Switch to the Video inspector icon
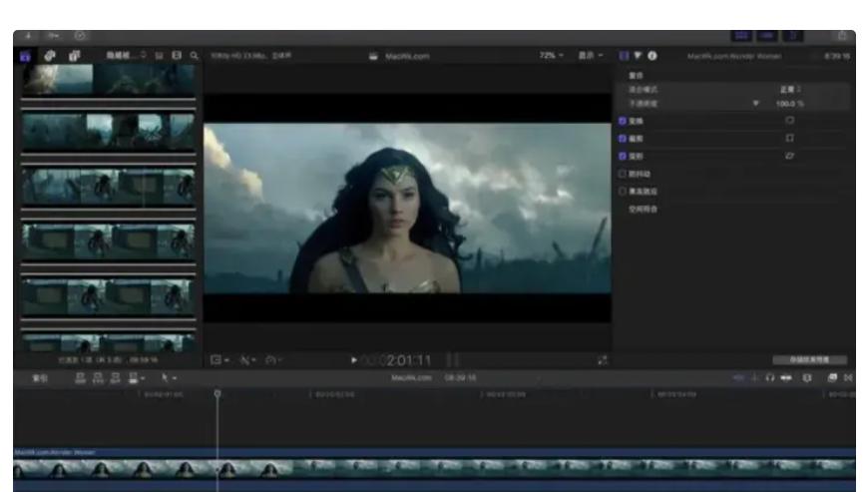 tap(626, 56)
